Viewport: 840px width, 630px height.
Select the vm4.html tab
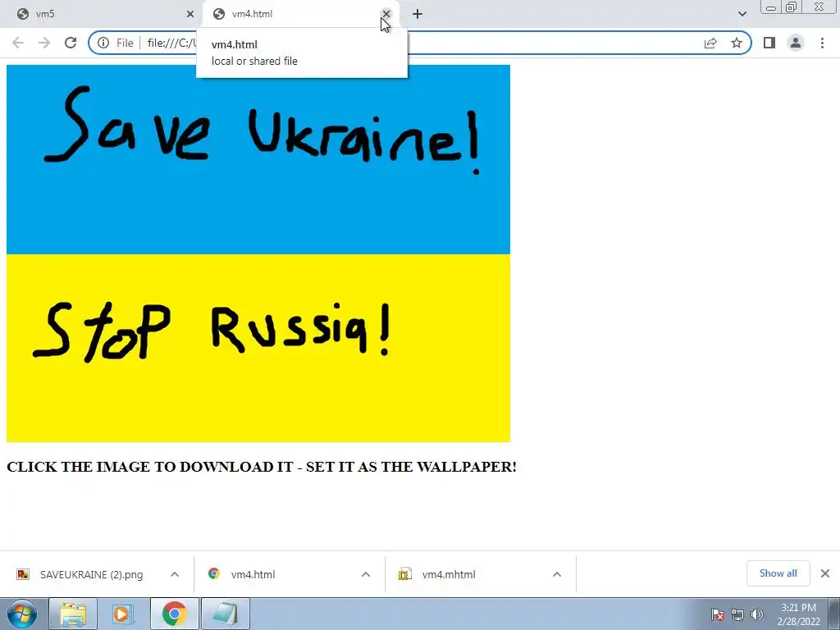(x=300, y=14)
